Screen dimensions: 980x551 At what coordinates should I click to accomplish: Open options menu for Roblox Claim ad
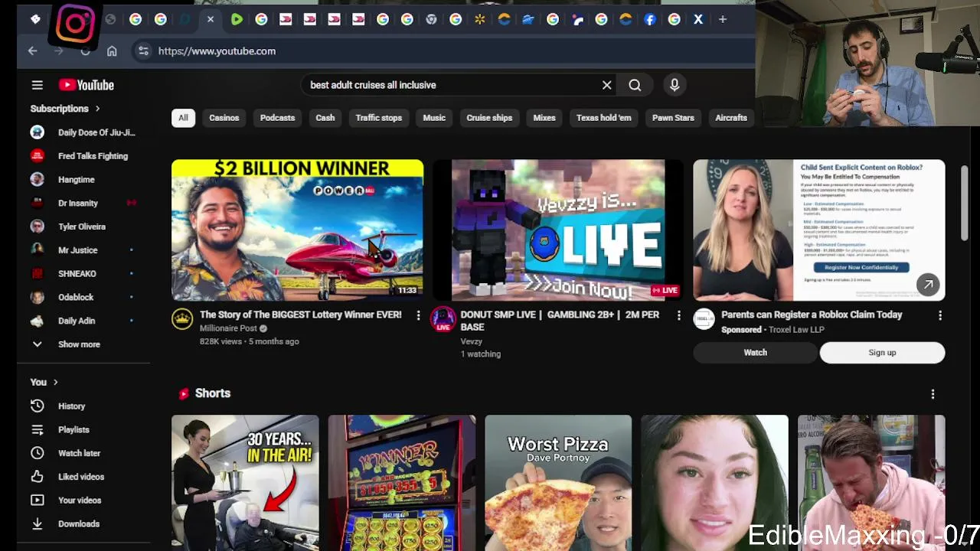(940, 315)
